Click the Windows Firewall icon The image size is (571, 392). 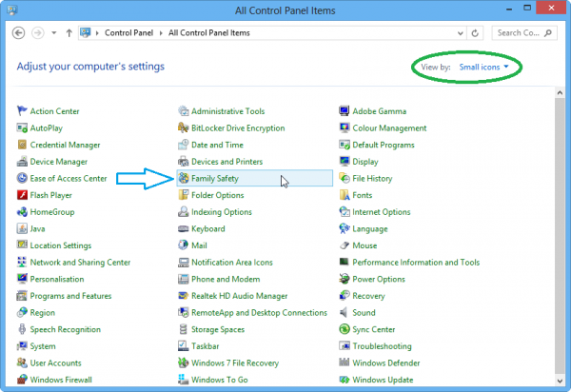pyautogui.click(x=22, y=380)
